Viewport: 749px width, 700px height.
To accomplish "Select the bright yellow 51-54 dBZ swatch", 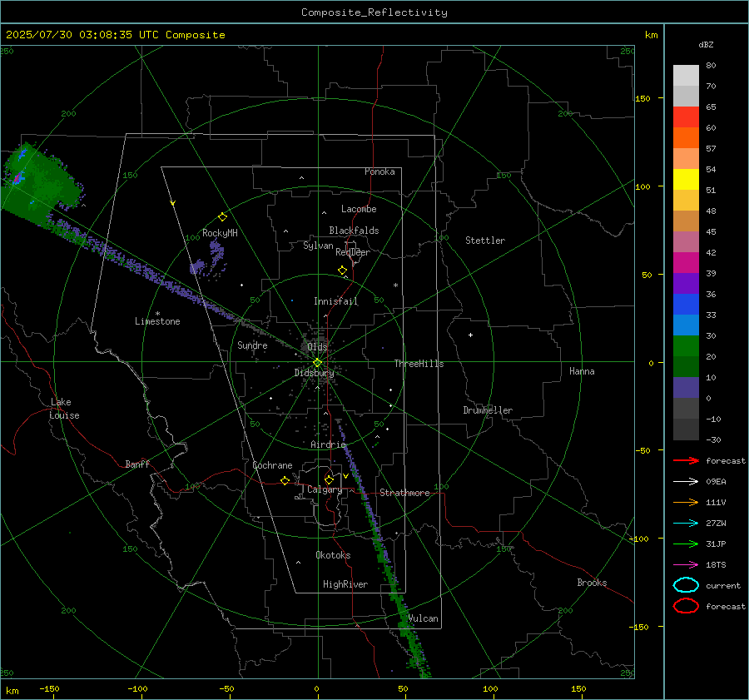I will coord(686,179).
